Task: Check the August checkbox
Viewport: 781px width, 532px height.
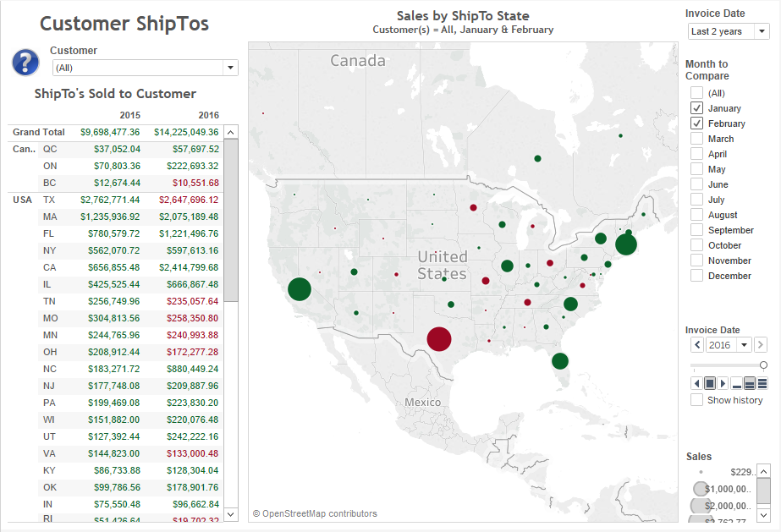Action: (697, 215)
